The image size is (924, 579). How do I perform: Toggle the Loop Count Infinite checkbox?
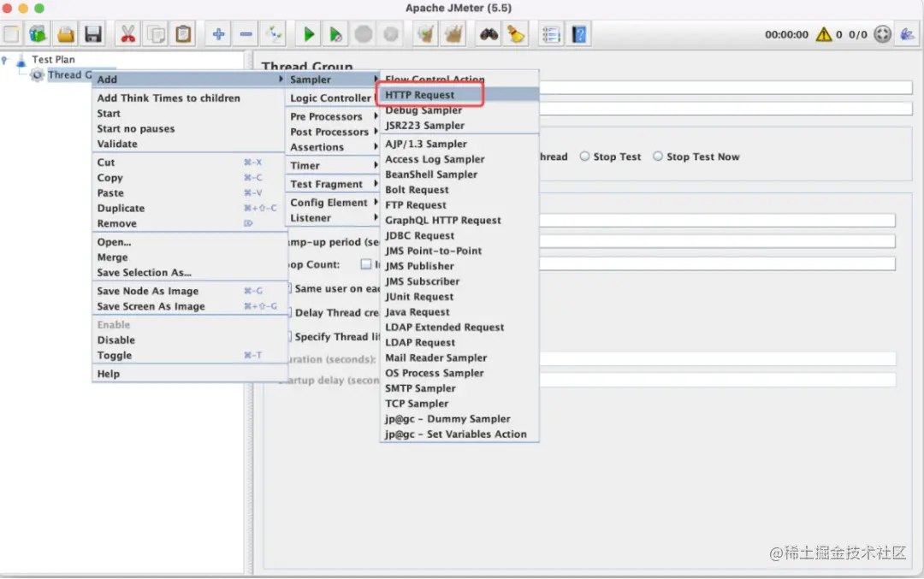[366, 264]
